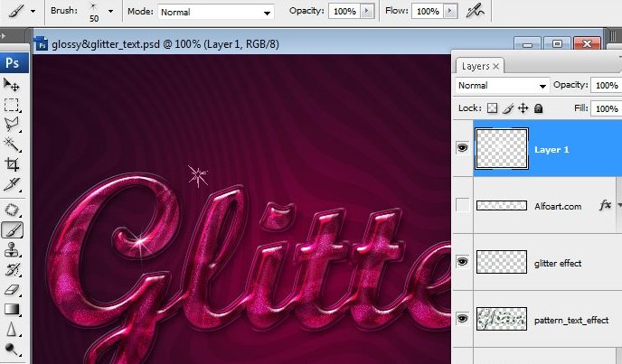The height and width of the screenshot is (364, 622).
Task: Open the brush Opacity slider arrow
Action: (x=366, y=12)
